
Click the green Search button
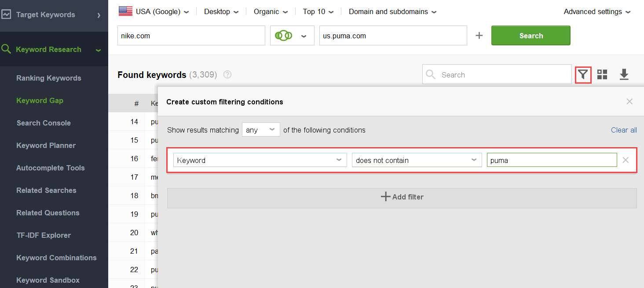[531, 36]
